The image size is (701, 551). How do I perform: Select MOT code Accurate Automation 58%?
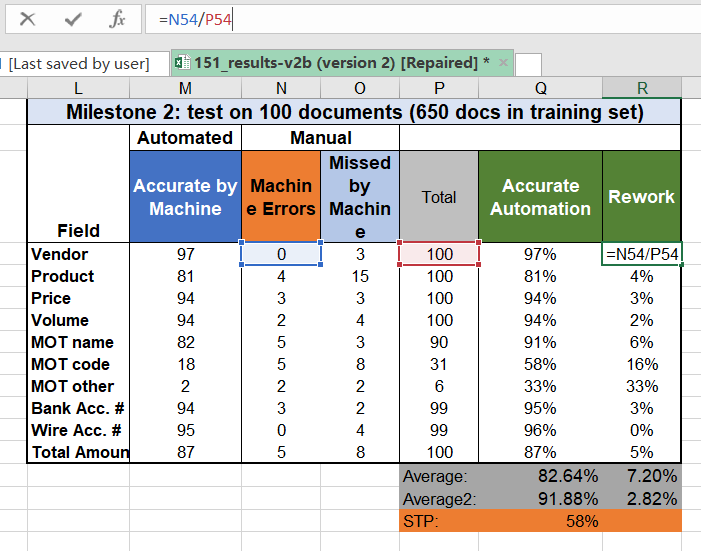[541, 364]
